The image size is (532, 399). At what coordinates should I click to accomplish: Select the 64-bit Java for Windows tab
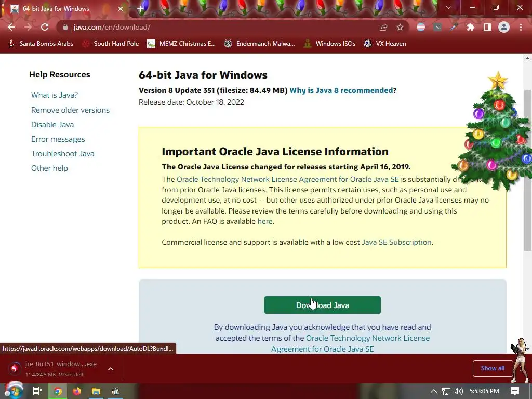coord(65,9)
